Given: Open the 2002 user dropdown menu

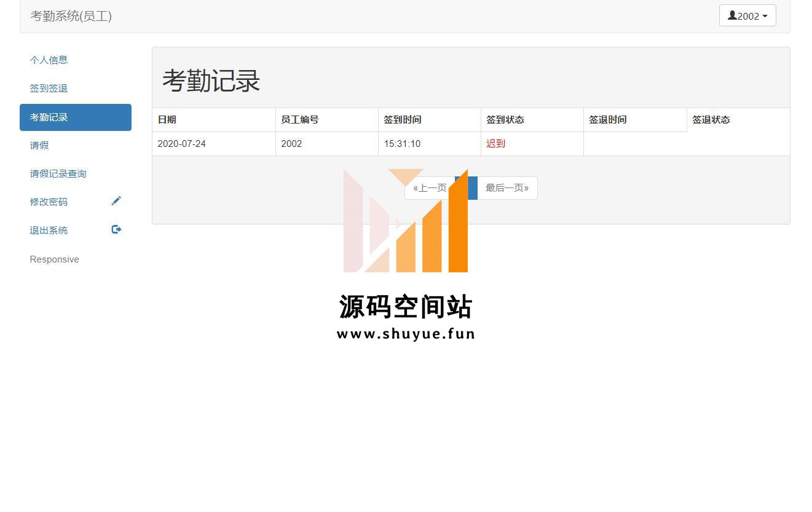Looking at the screenshot, I should click(x=747, y=15).
